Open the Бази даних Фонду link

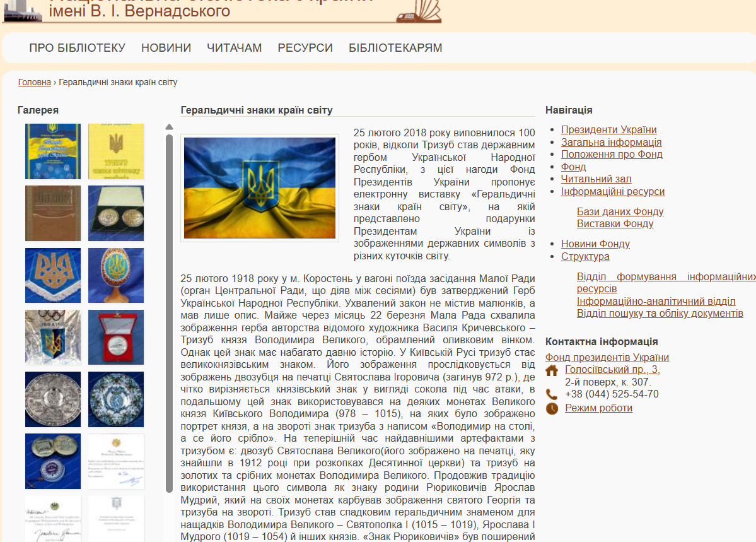[x=620, y=212]
